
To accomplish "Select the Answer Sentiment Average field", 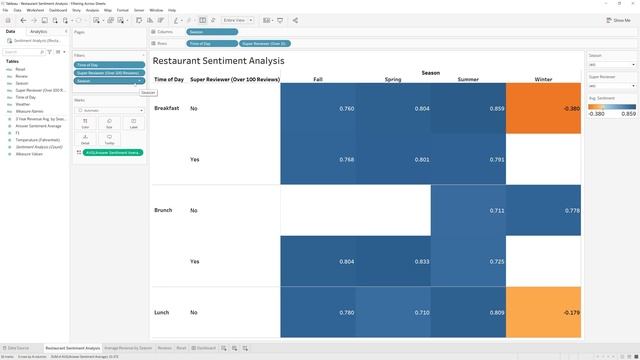I will click(38, 126).
